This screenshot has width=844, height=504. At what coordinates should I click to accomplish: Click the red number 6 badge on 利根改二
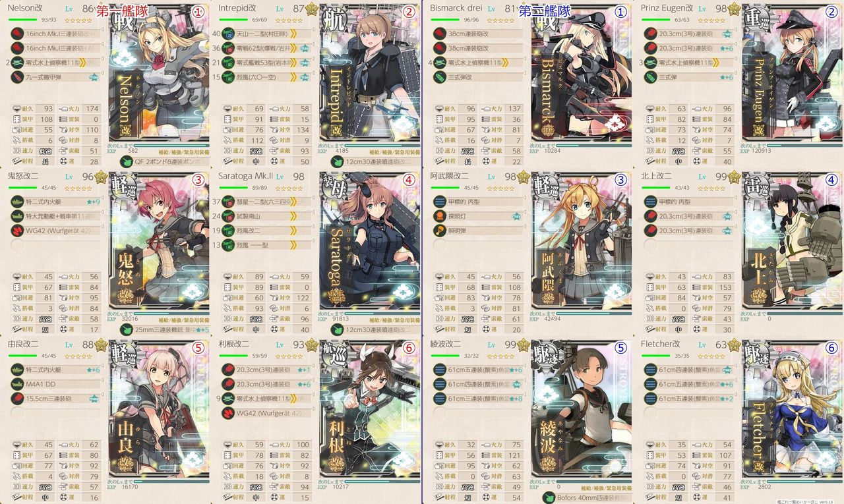coord(408,347)
